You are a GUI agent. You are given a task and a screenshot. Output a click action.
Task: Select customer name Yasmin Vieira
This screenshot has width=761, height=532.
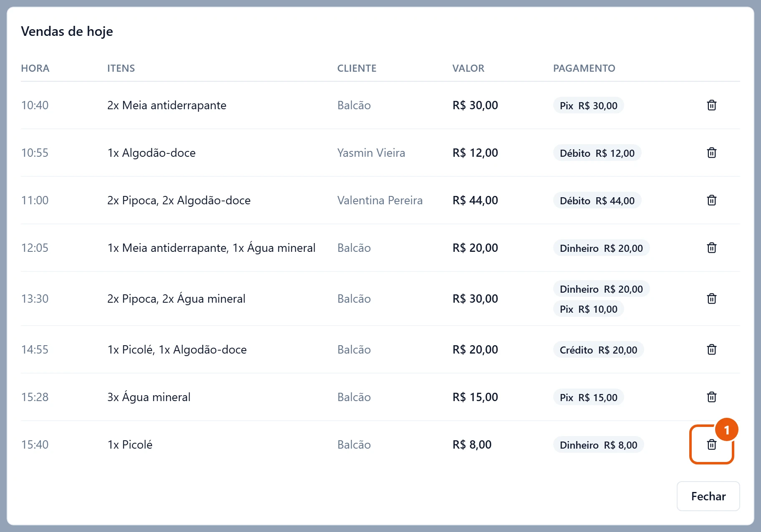(x=371, y=153)
